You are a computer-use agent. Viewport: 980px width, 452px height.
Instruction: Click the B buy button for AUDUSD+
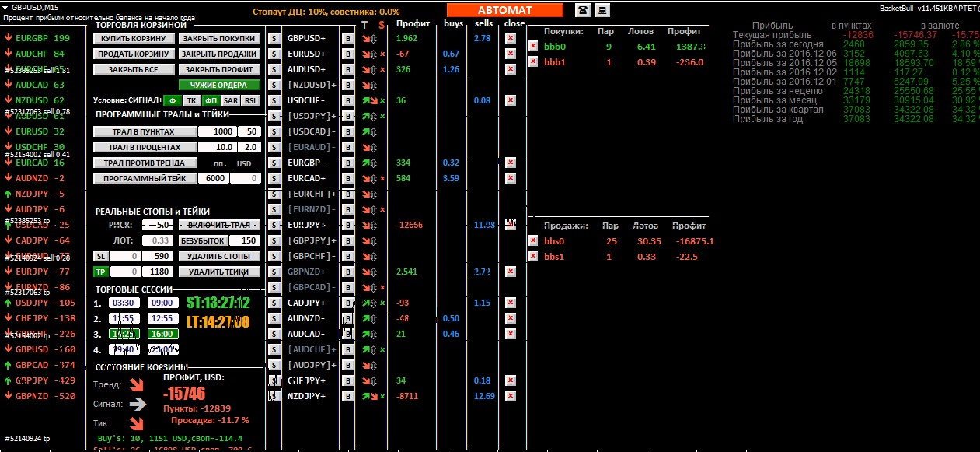pyautogui.click(x=348, y=69)
